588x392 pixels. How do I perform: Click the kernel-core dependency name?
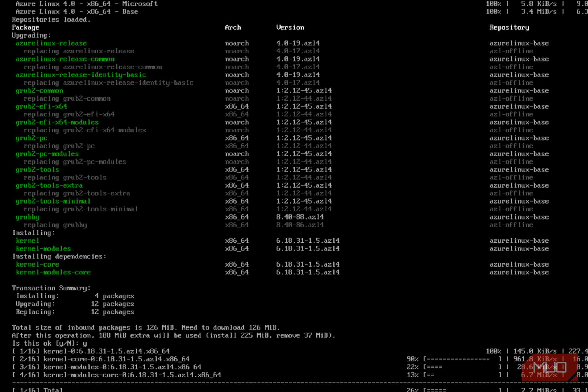38,264
